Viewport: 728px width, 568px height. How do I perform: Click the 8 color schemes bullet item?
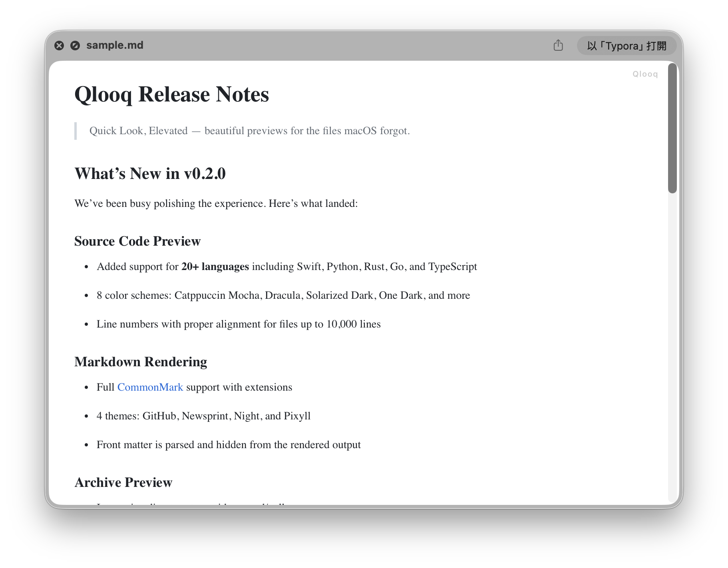(x=283, y=295)
